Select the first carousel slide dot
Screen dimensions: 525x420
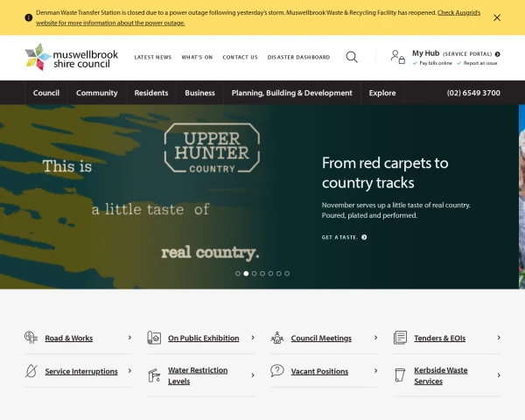(x=238, y=273)
